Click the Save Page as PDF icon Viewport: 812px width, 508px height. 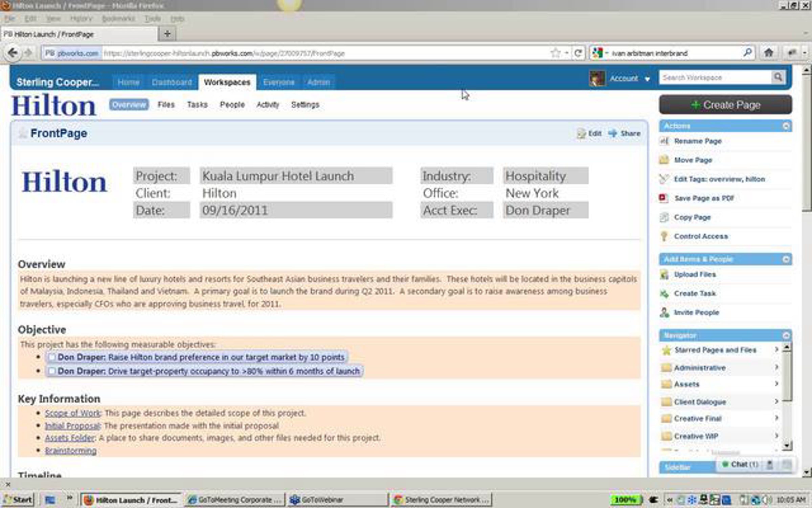point(663,198)
